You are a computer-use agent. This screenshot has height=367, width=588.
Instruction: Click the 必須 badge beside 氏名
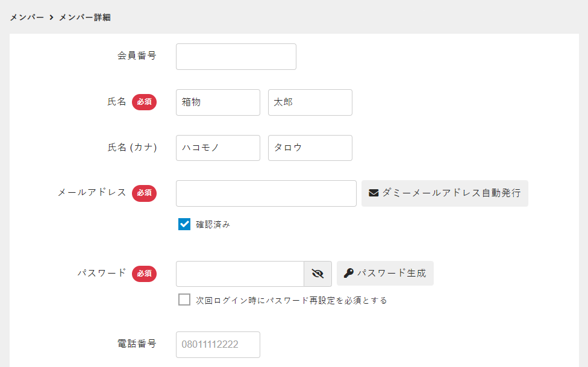pyautogui.click(x=144, y=102)
